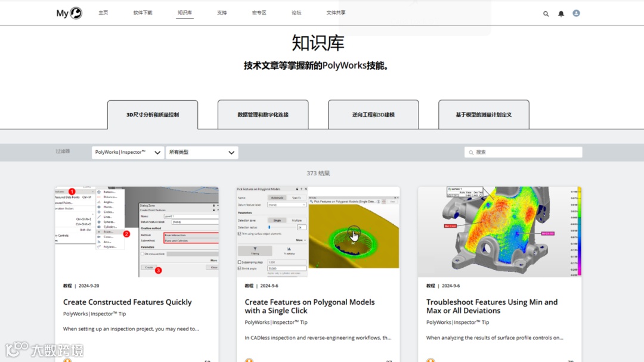The width and height of the screenshot is (644, 362).
Task: Go to the 主页 menu item
Action: [x=103, y=13]
